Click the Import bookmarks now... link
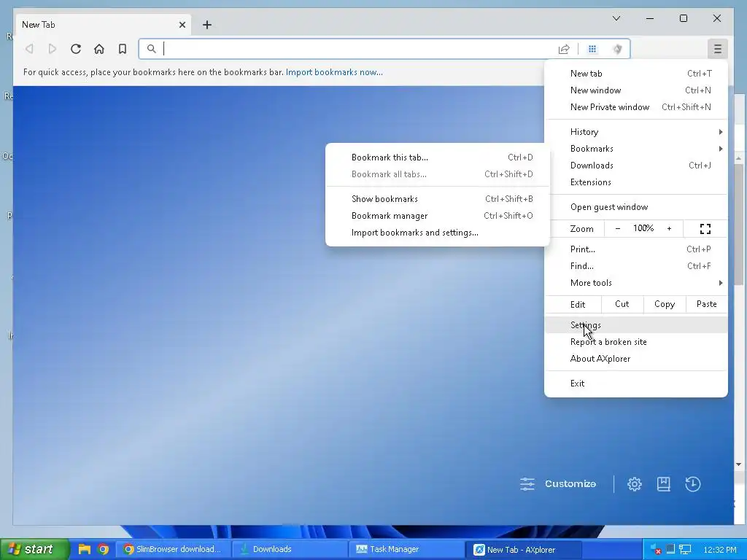 334,72
